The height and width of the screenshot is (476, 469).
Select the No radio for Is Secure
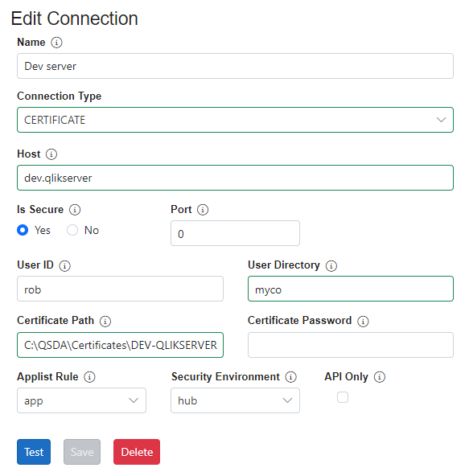[72, 230]
